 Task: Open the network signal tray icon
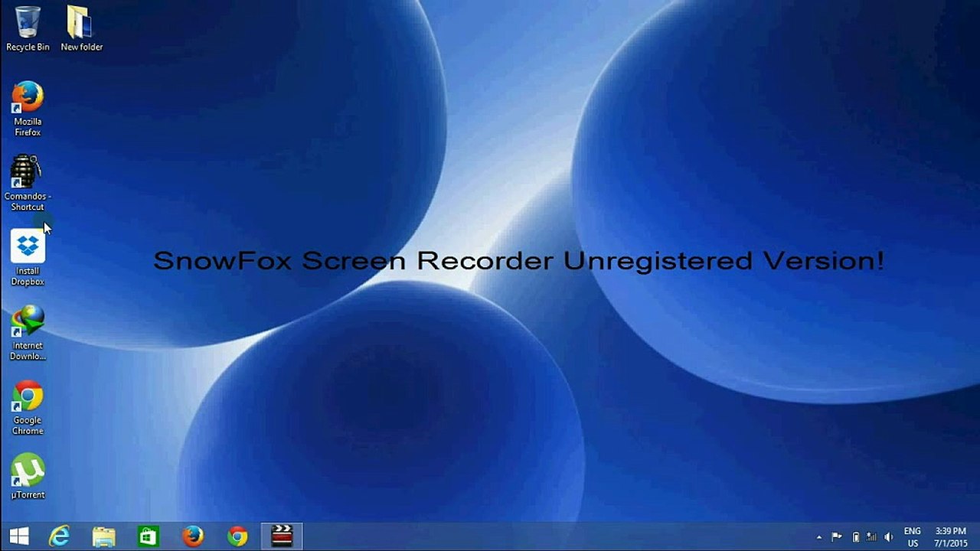[871, 537]
